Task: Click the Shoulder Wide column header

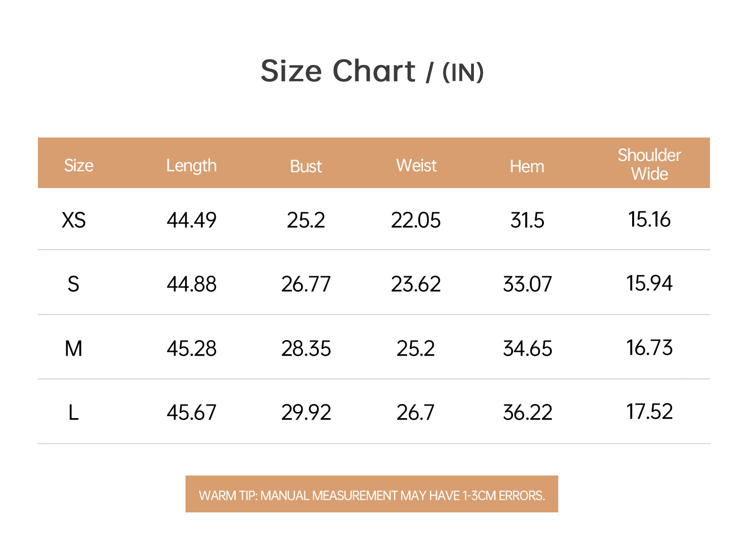Action: coord(649,164)
